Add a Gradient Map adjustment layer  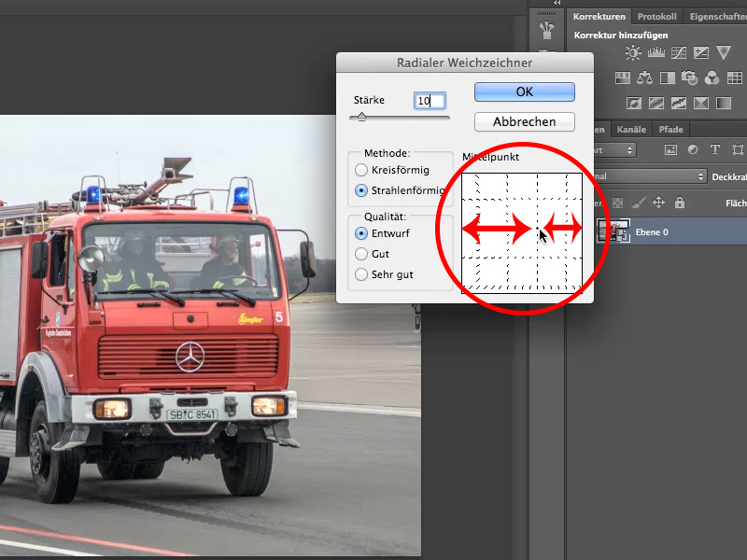(x=723, y=103)
